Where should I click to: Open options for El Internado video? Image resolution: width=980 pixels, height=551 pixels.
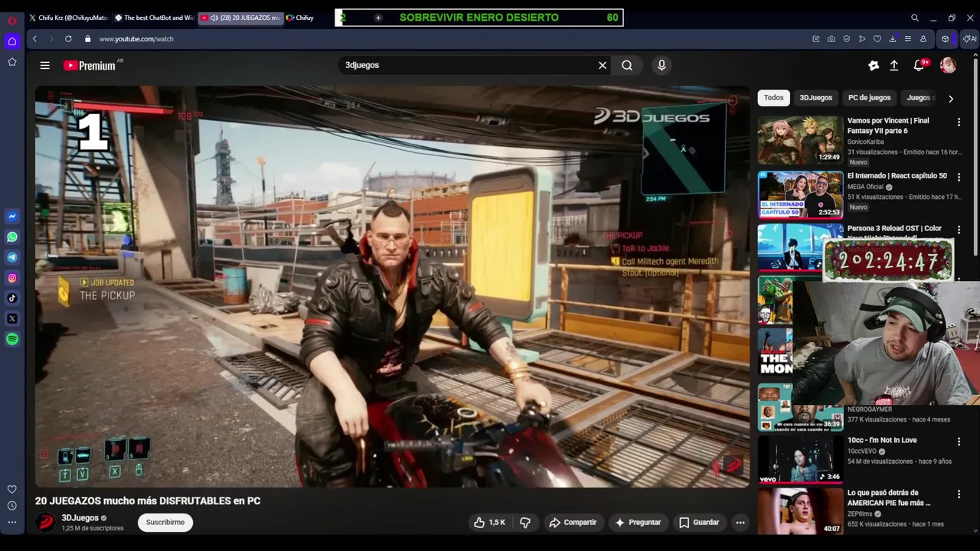959,177
